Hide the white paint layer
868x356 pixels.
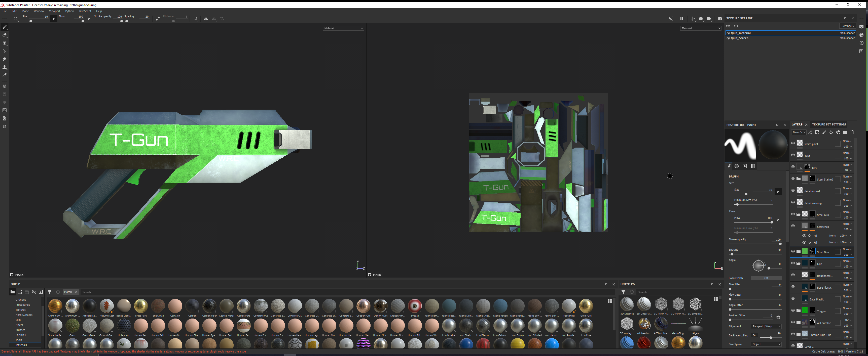click(793, 143)
